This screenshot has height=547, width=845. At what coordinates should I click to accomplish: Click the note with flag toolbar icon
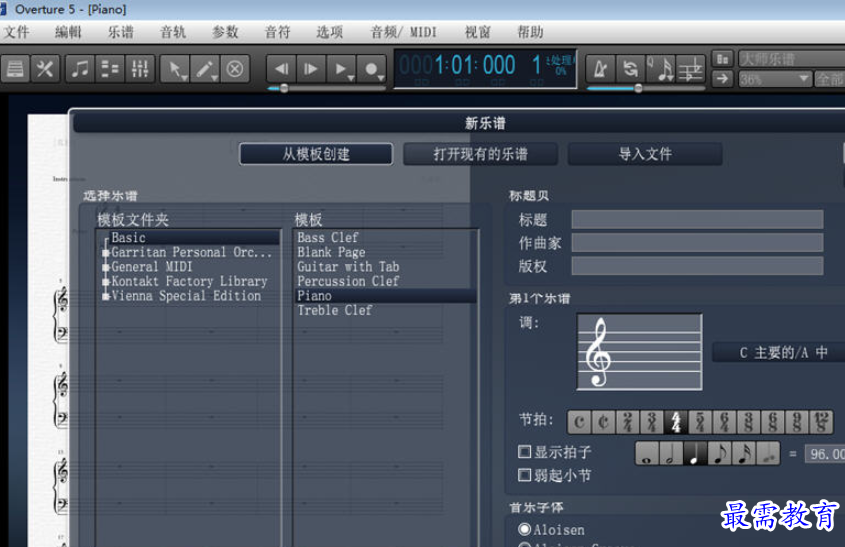[662, 69]
